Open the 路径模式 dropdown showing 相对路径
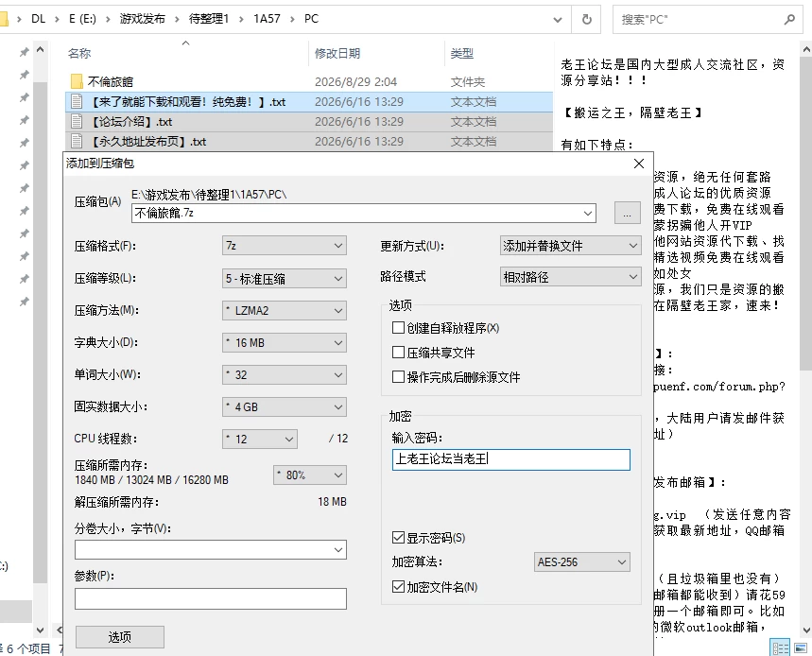 (x=571, y=277)
